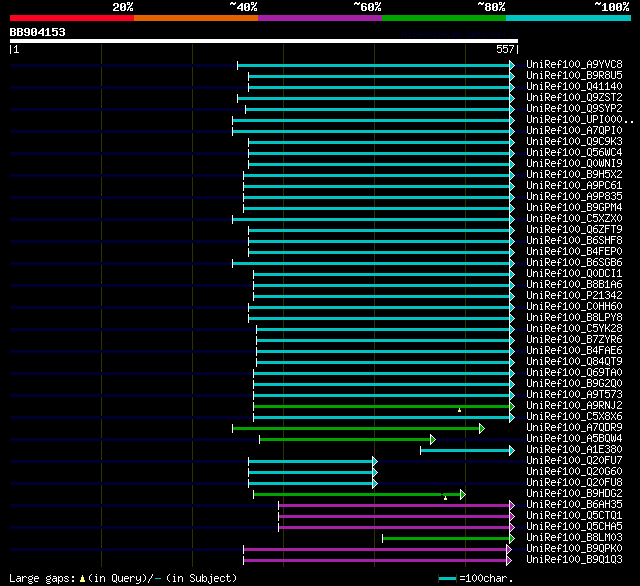This screenshot has height=586, width=640.
Task: Click the =100char scale bar legend
Action: [476, 579]
